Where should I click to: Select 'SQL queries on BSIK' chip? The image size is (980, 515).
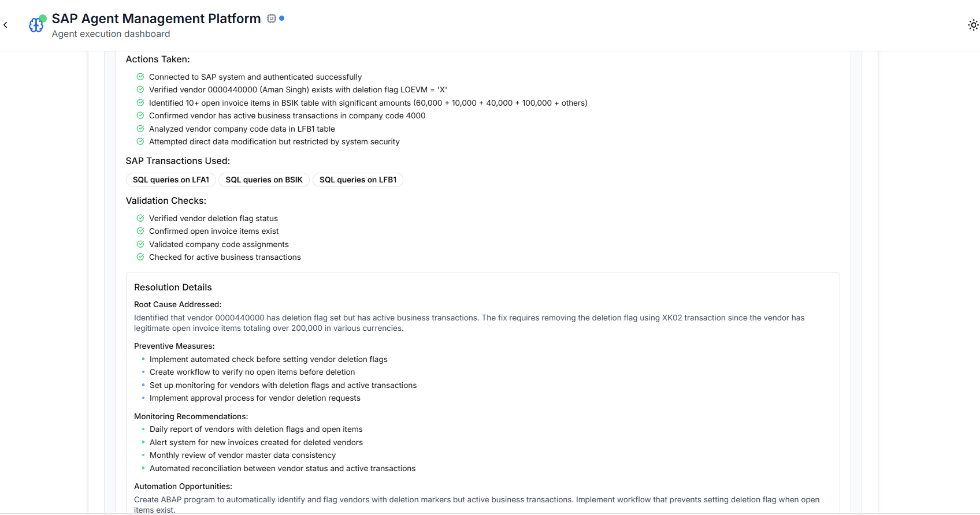point(264,180)
